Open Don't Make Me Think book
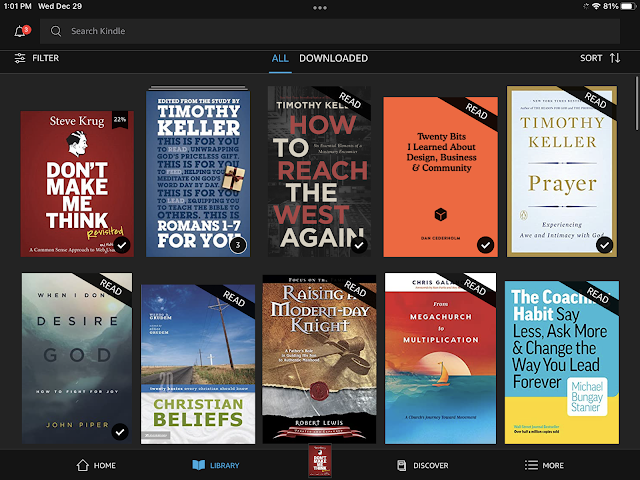Image resolution: width=640 pixels, height=480 pixels. point(77,184)
